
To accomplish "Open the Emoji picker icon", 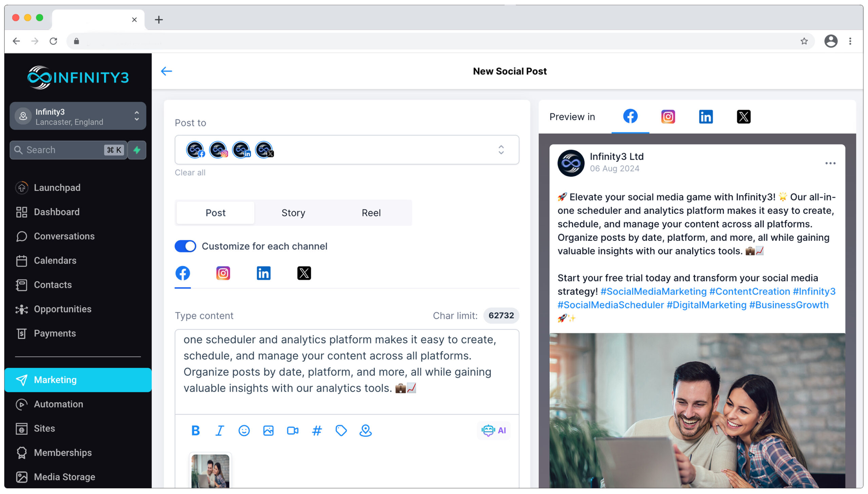I will point(244,430).
